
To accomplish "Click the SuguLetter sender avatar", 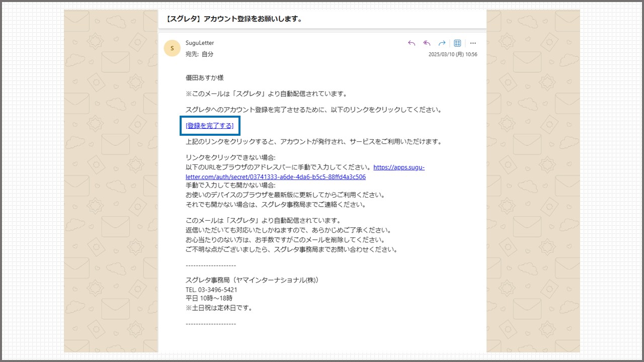I will pyautogui.click(x=172, y=48).
